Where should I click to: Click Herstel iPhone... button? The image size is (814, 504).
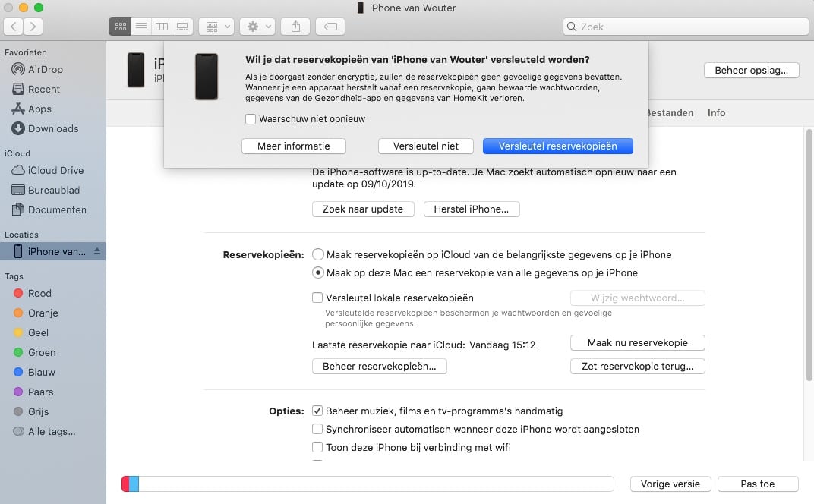(x=472, y=209)
